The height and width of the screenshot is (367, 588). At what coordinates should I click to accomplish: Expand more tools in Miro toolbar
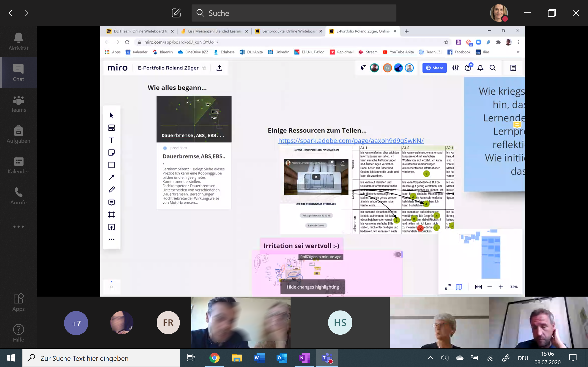(x=112, y=239)
